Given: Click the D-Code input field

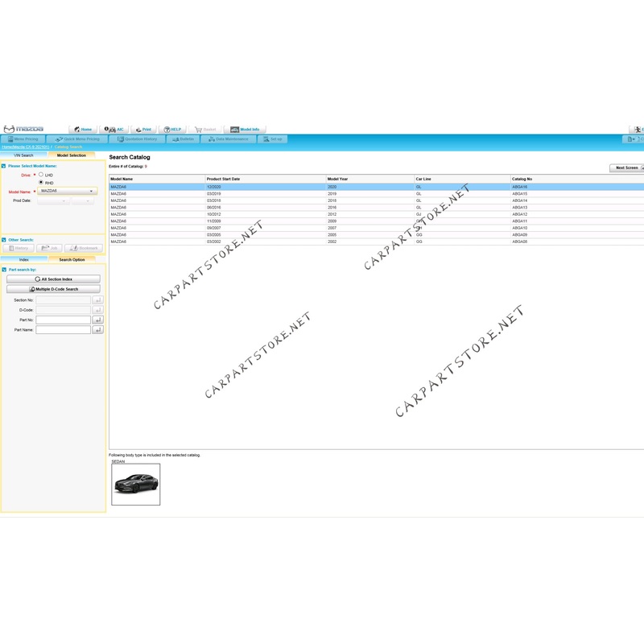Looking at the screenshot, I should [x=64, y=310].
